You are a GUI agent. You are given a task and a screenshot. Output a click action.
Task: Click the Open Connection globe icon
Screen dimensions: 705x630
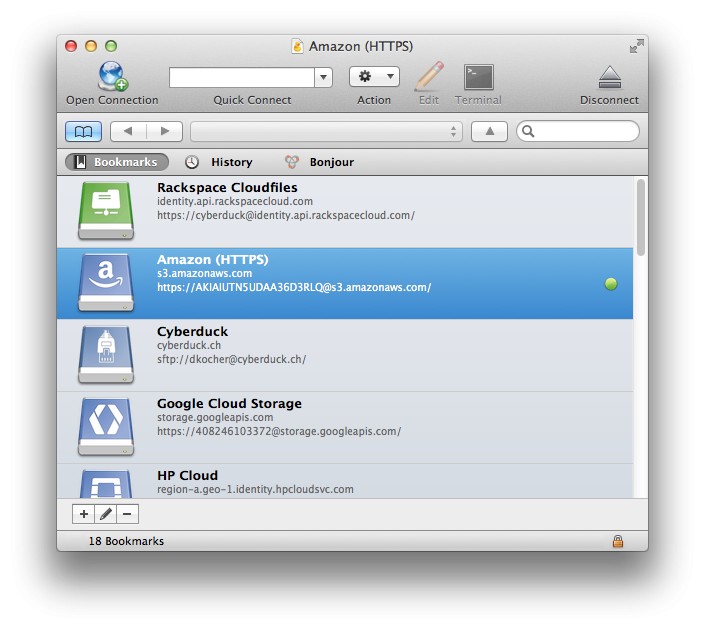pyautogui.click(x=112, y=76)
